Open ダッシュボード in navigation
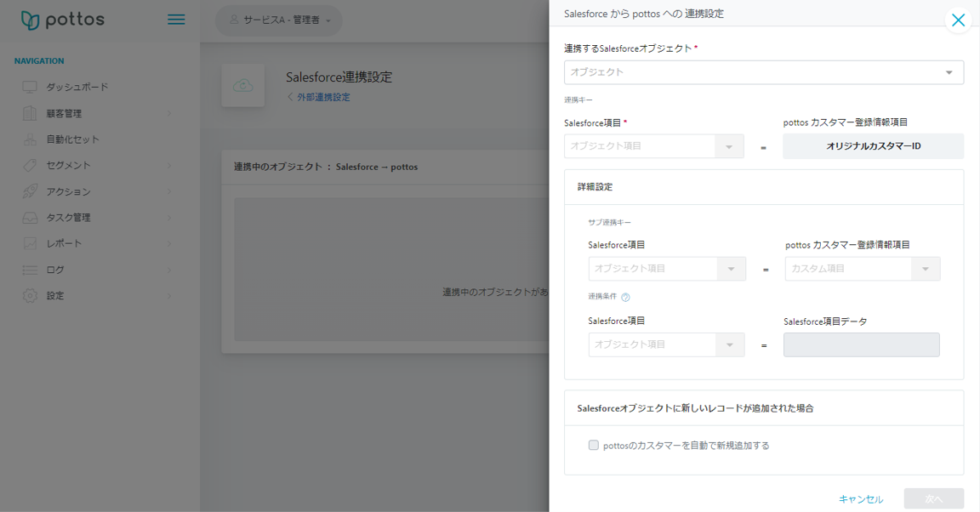 point(77,87)
